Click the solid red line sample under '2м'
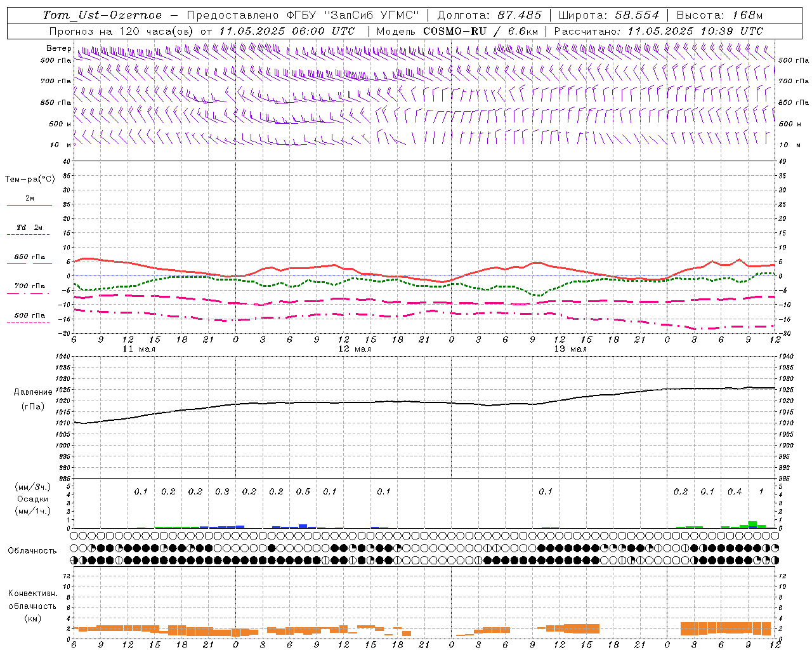Viewport: 812px width, 650px height. coord(29,206)
